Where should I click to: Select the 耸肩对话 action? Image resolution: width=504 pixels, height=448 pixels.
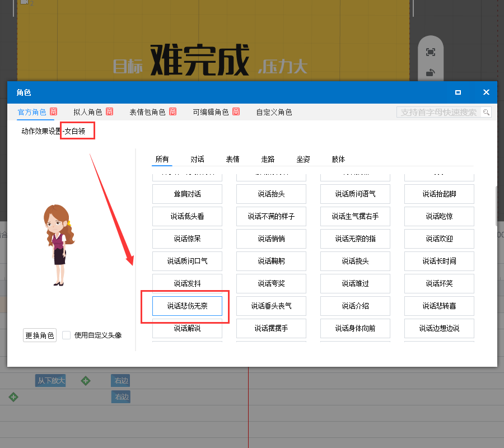click(187, 194)
